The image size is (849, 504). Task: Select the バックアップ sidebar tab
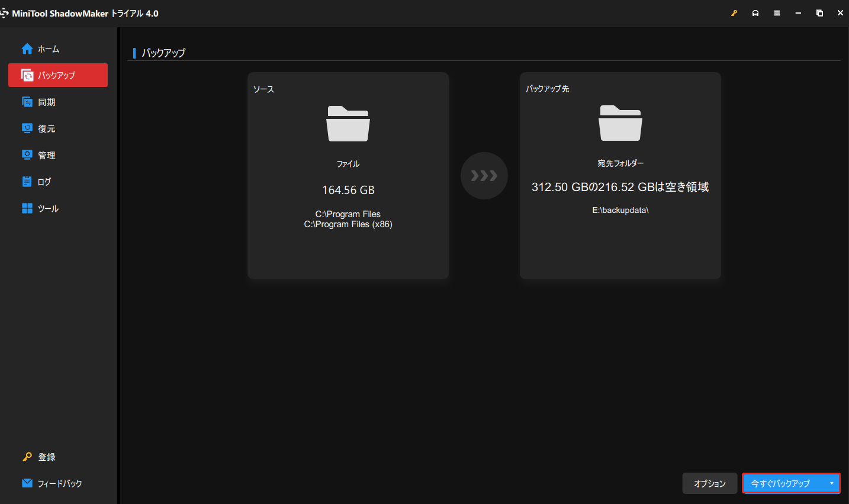click(58, 75)
